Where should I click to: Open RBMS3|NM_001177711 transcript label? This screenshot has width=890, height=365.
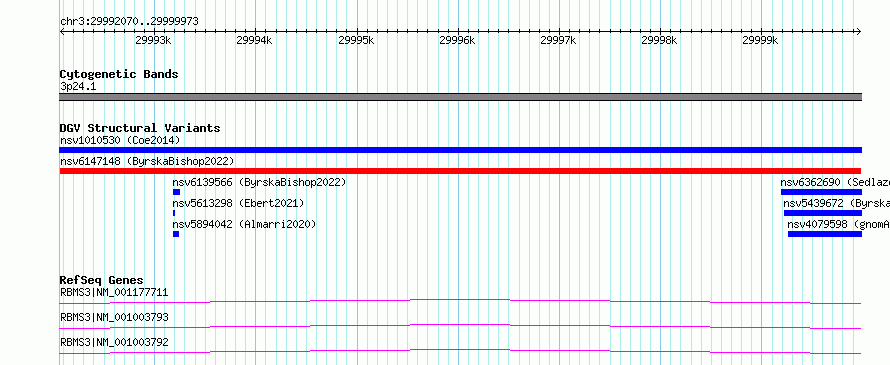pyautogui.click(x=114, y=292)
